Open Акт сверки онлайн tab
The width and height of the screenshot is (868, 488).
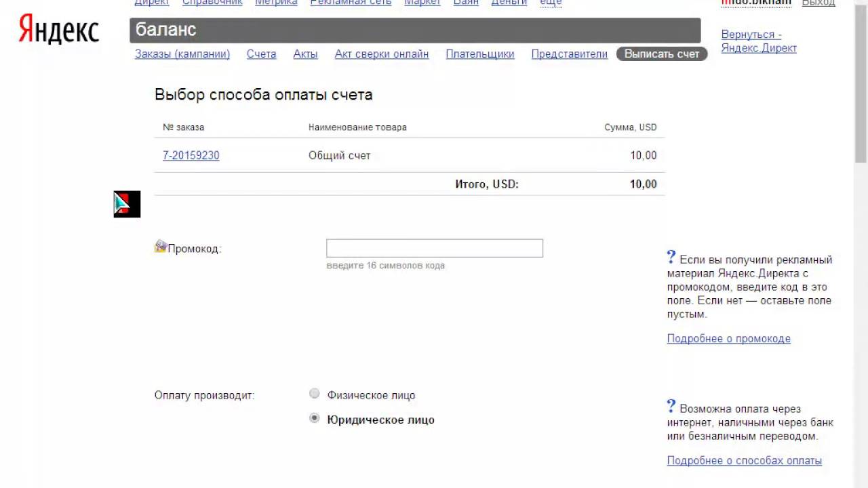[382, 54]
